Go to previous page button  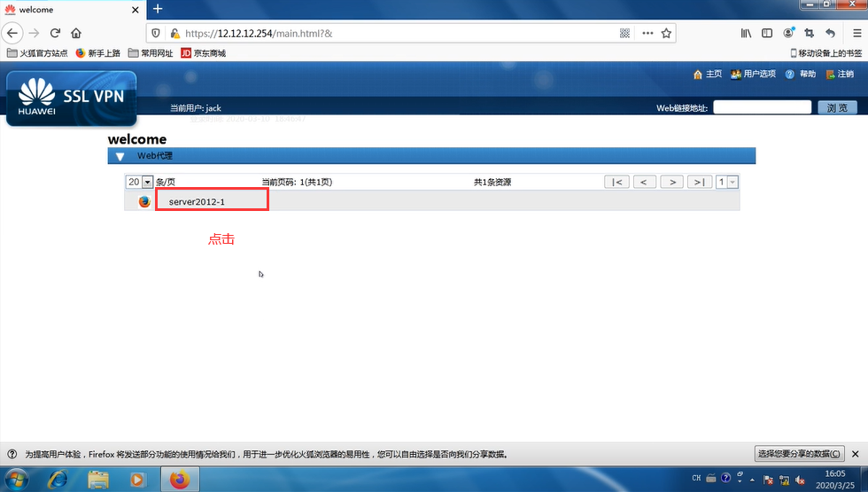click(644, 182)
